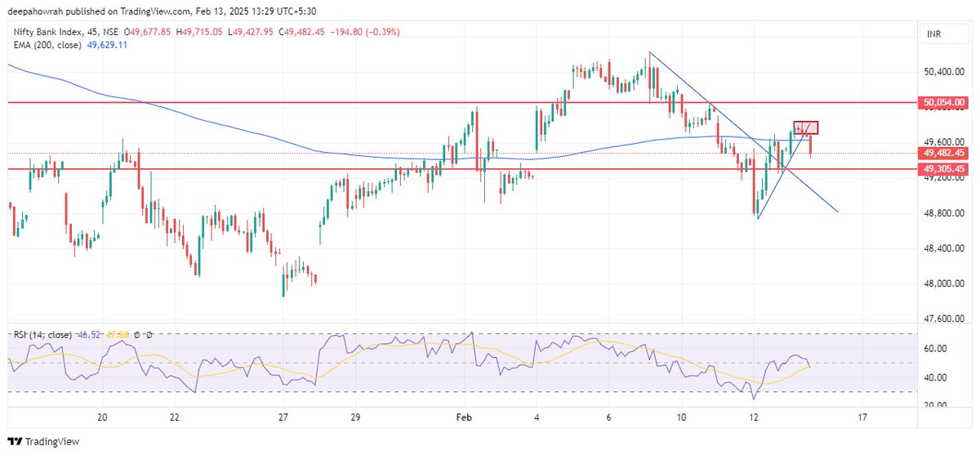Click the date axis label 17
The image size is (980, 455).
[x=862, y=417]
